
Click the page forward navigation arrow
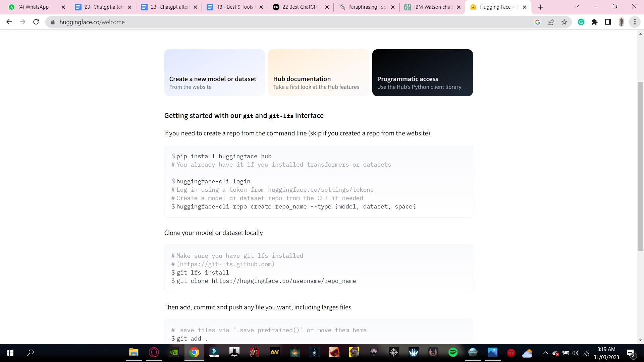coord(22,22)
